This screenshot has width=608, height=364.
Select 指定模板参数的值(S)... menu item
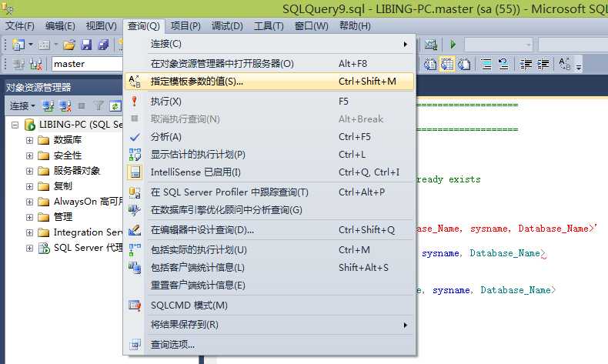click(x=269, y=82)
